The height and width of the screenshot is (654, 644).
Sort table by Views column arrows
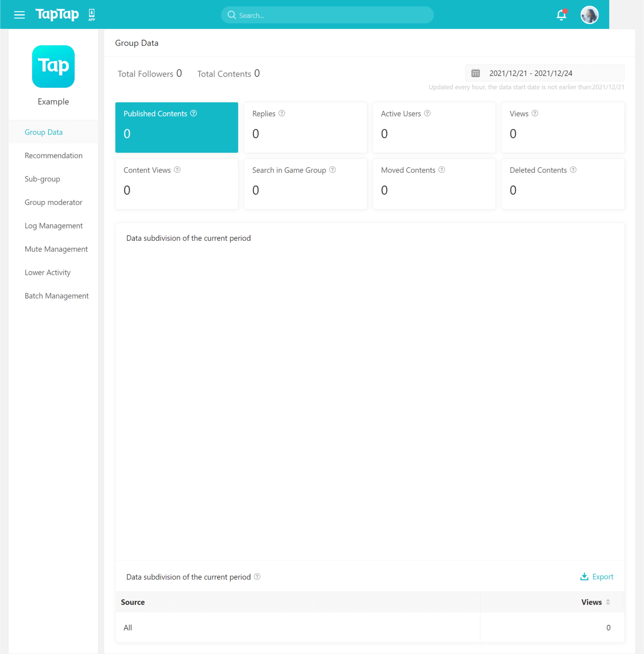coord(607,602)
